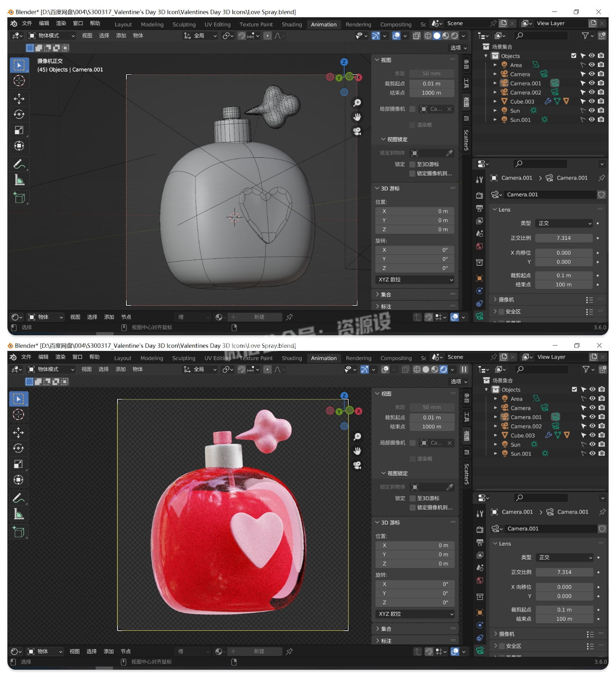The width and height of the screenshot is (616, 673).
Task: Disable Camera.002 render camera icon, lower outliner
Action: coord(602,426)
